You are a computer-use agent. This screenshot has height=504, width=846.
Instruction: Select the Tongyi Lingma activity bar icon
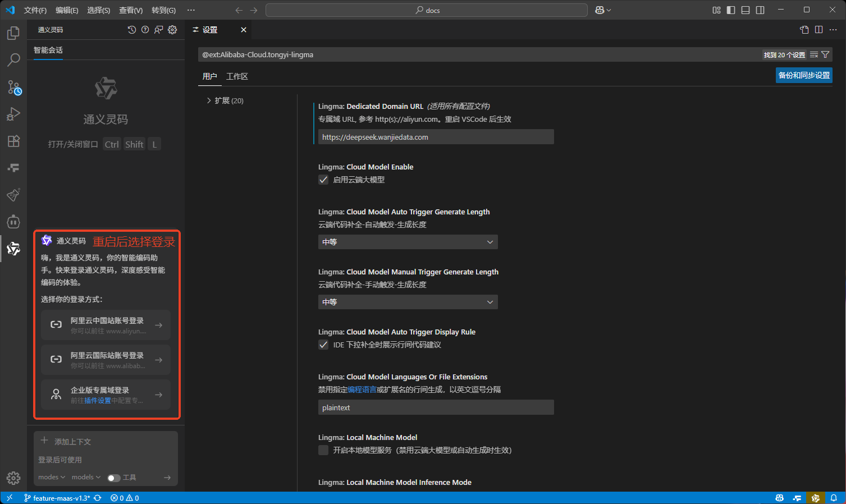(x=13, y=249)
